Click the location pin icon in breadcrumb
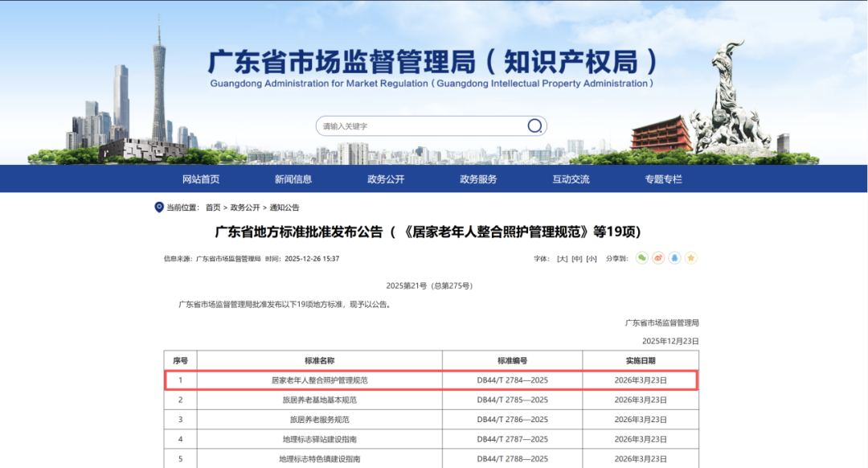 158,207
